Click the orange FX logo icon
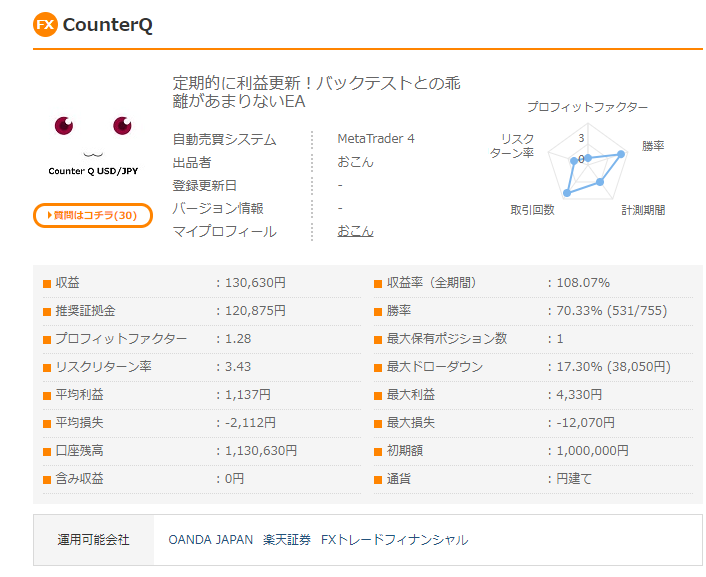This screenshot has width=706, height=577. [x=45, y=25]
